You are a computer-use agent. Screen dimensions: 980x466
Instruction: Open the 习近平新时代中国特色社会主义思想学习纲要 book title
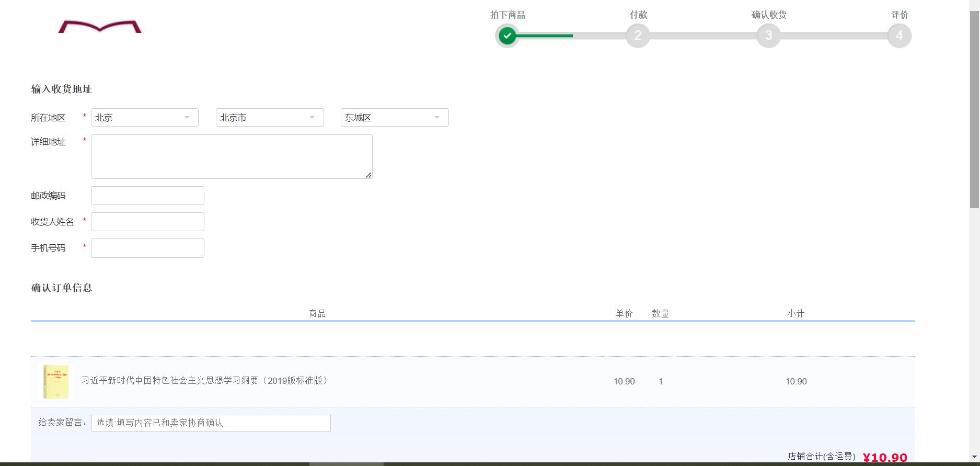coord(205,381)
